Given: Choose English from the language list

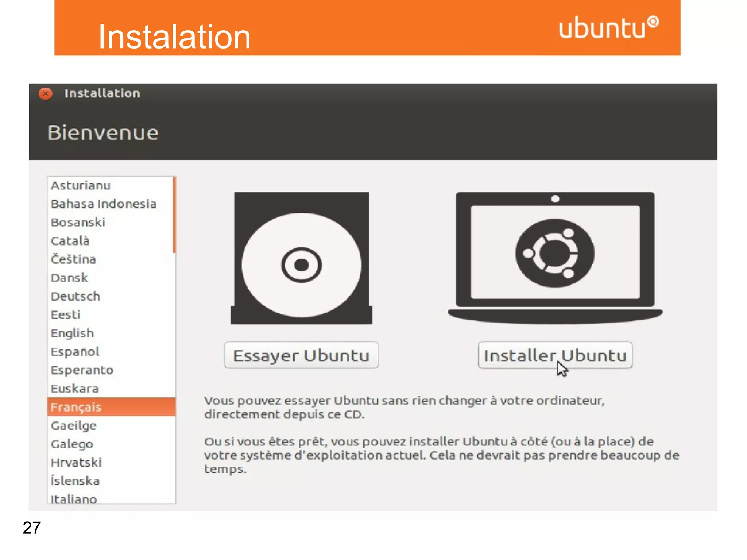Looking at the screenshot, I should pyautogui.click(x=72, y=333).
